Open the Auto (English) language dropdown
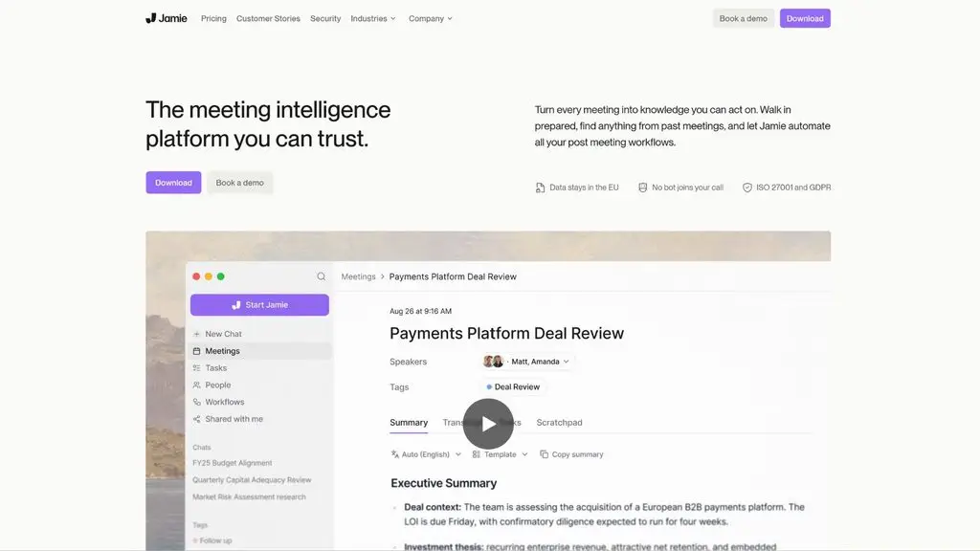This screenshot has height=551, width=980. click(x=426, y=454)
